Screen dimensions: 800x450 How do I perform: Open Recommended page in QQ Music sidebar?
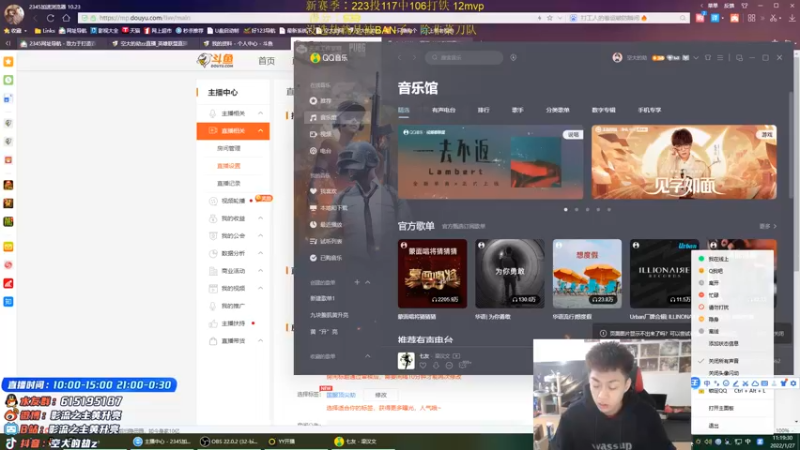(320, 101)
